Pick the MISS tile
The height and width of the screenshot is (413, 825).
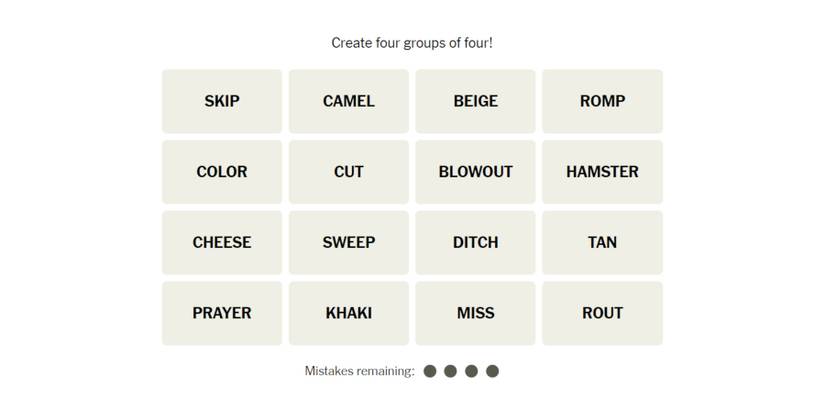pyautogui.click(x=475, y=313)
